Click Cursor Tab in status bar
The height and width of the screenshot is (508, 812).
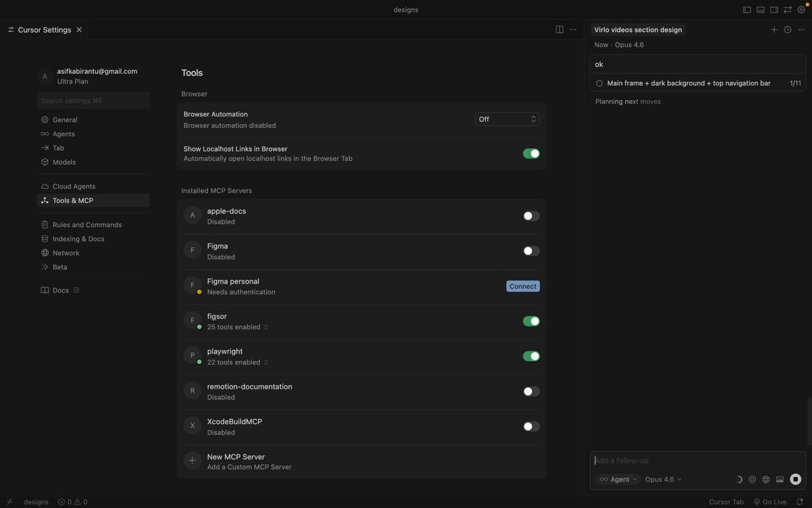point(726,502)
